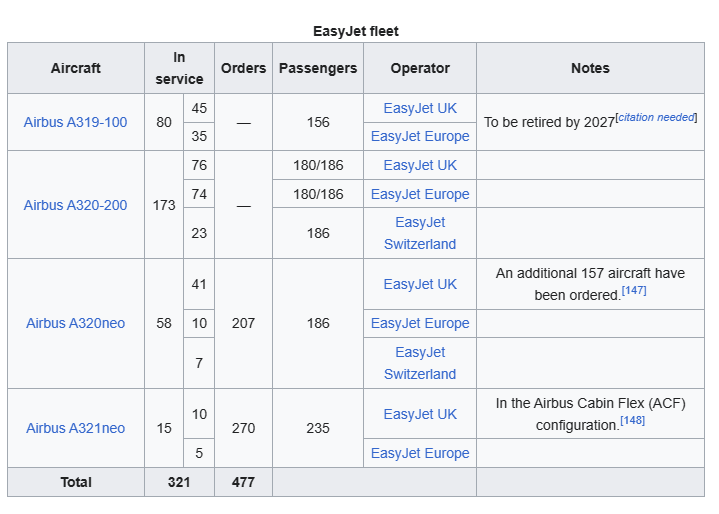Image resolution: width=719 pixels, height=514 pixels.
Task: Click EasyJet UK in A319-100 row
Action: 420,108
